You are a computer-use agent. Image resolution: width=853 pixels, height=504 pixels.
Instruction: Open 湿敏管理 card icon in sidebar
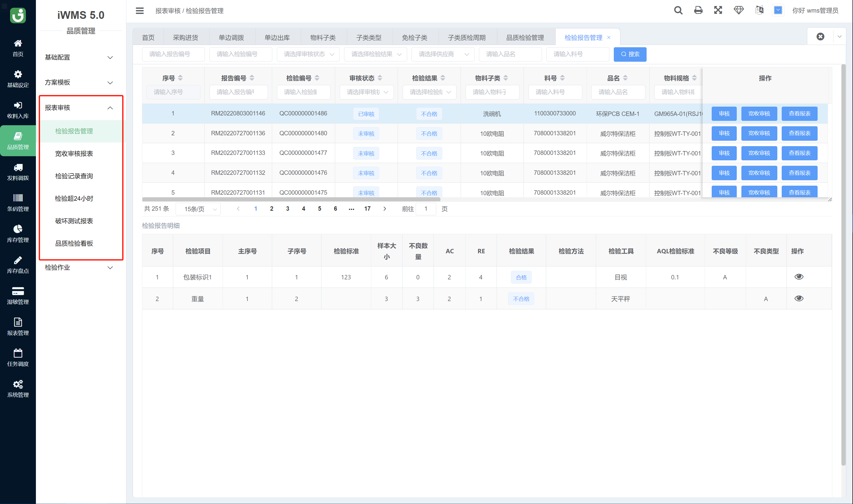(18, 291)
